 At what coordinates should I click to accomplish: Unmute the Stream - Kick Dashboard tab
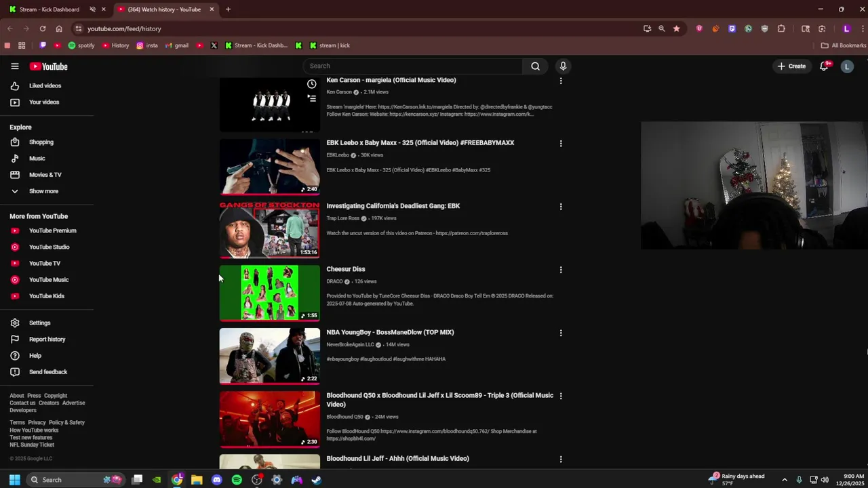[x=92, y=9]
